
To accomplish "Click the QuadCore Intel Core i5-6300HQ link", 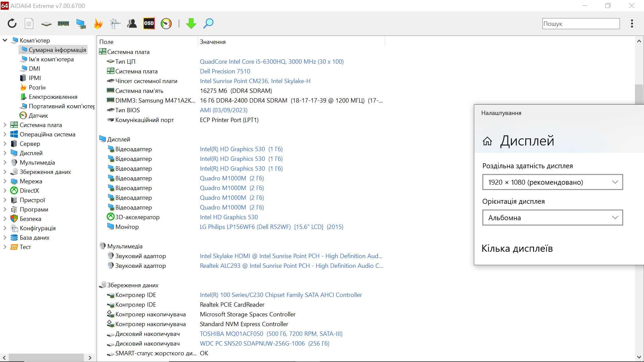I will pyautogui.click(x=272, y=61).
